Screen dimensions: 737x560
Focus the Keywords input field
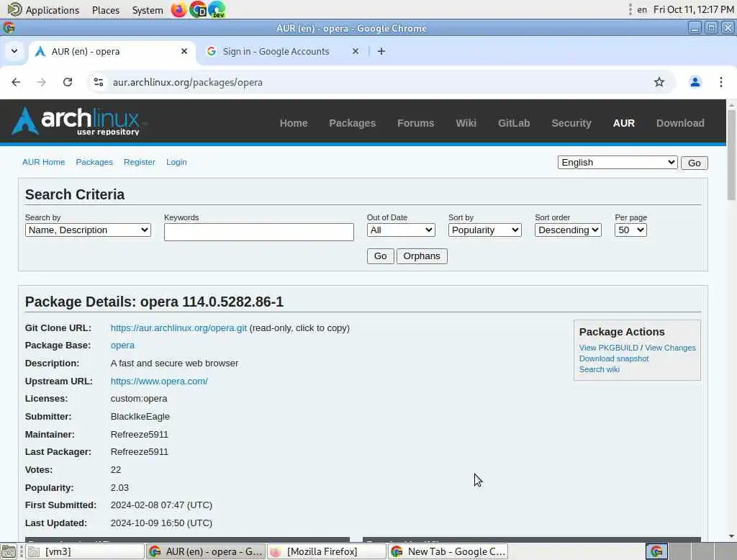(258, 232)
